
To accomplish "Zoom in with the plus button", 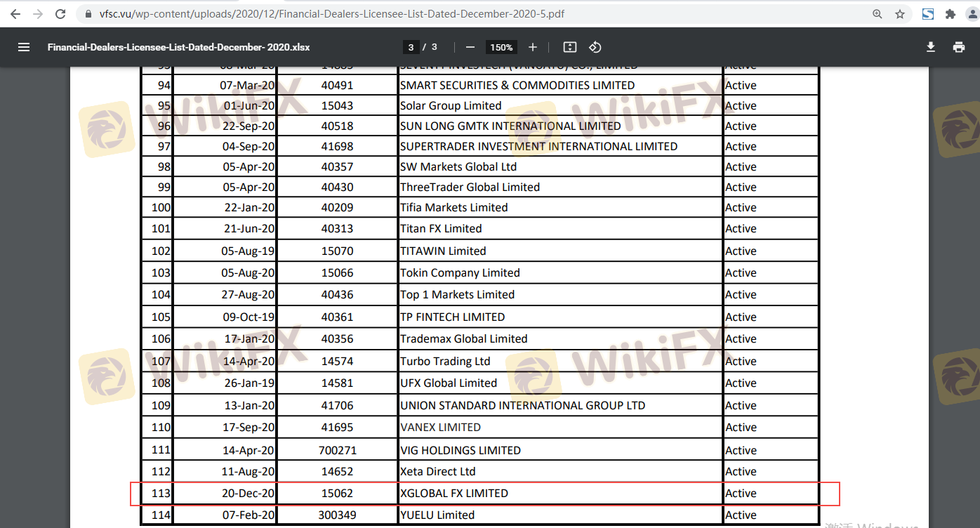I will [533, 47].
